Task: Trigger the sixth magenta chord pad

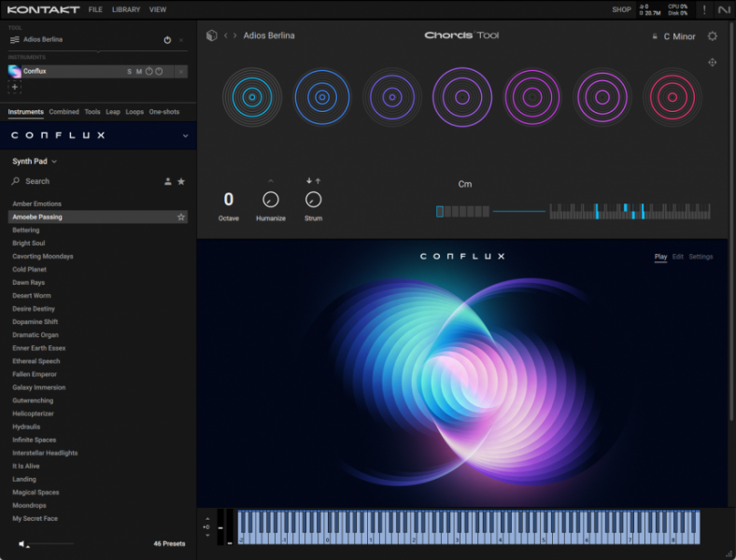Action: (602, 97)
